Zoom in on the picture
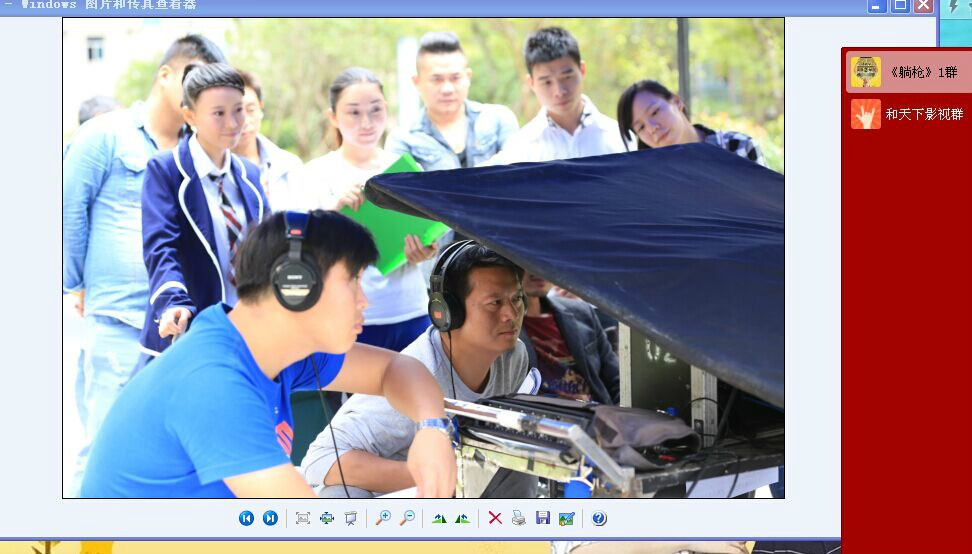This screenshot has width=972, height=554. point(383,518)
